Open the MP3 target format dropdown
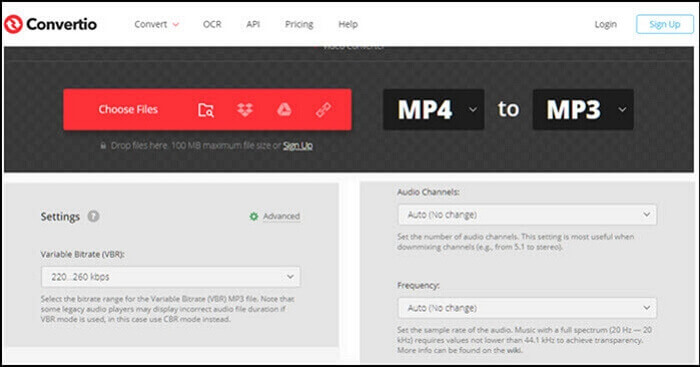The width and height of the screenshot is (700, 367). point(583,109)
